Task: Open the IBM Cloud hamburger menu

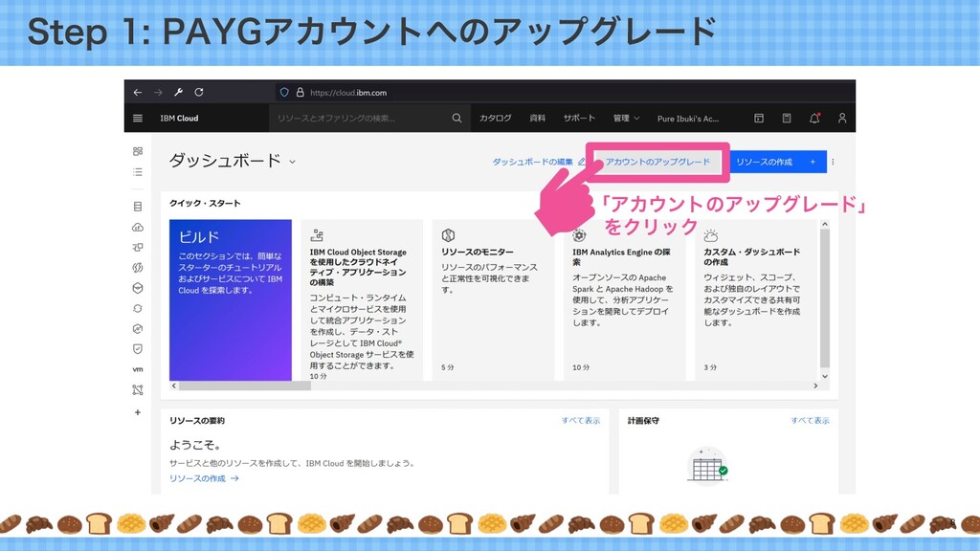Action: point(138,118)
